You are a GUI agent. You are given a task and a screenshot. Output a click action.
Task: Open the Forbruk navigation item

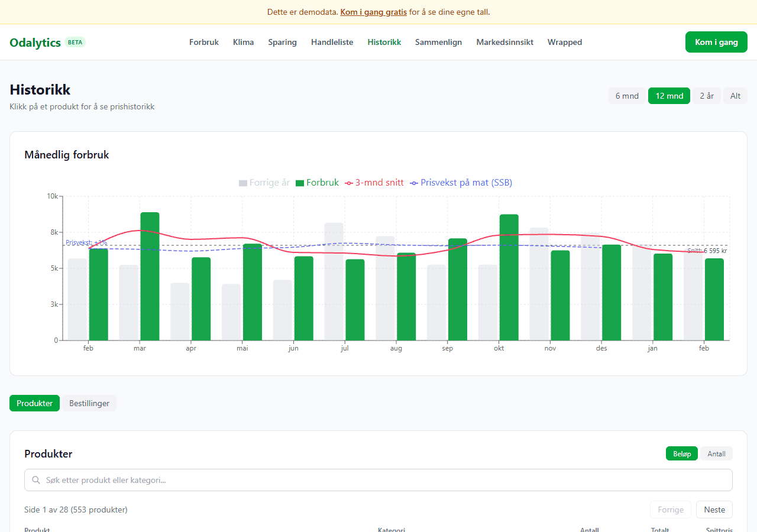coord(204,42)
